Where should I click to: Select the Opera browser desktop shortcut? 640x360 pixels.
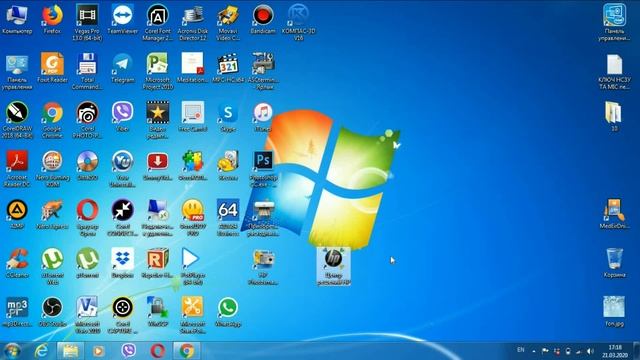[87, 218]
